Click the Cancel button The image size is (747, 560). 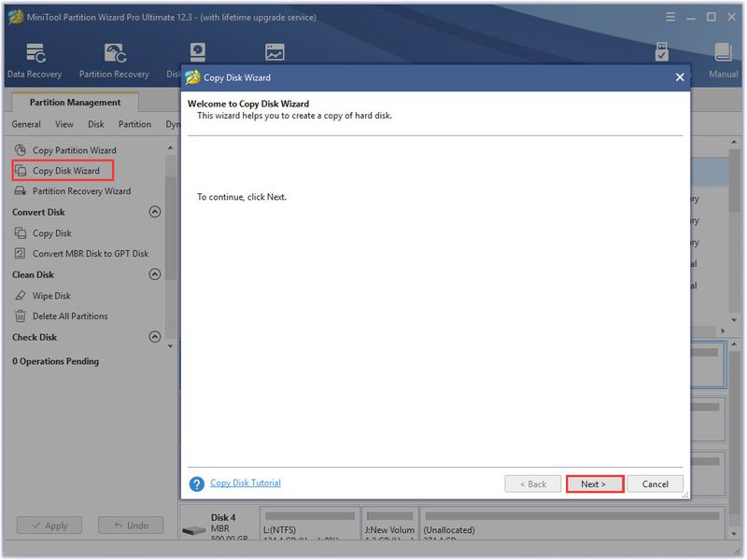655,484
